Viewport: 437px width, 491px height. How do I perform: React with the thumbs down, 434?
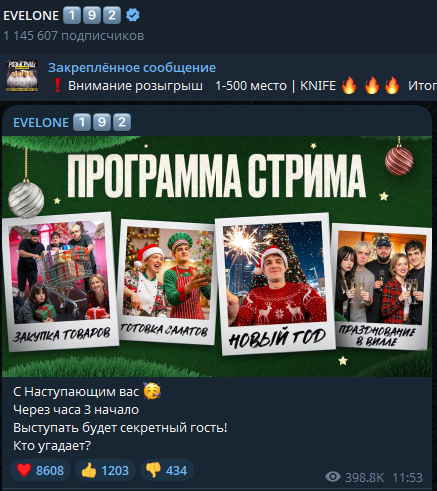pyautogui.click(x=167, y=470)
